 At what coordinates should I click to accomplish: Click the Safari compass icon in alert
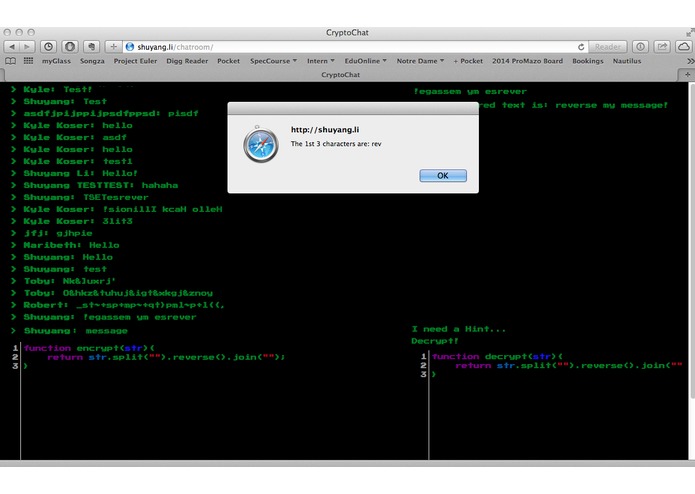pos(261,144)
